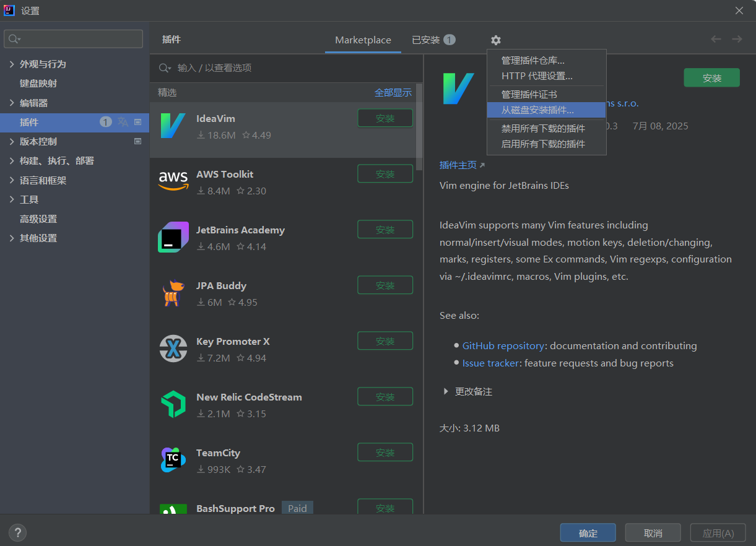This screenshot has width=756, height=546.
Task: Confirm with the 确定 button
Action: [588, 533]
